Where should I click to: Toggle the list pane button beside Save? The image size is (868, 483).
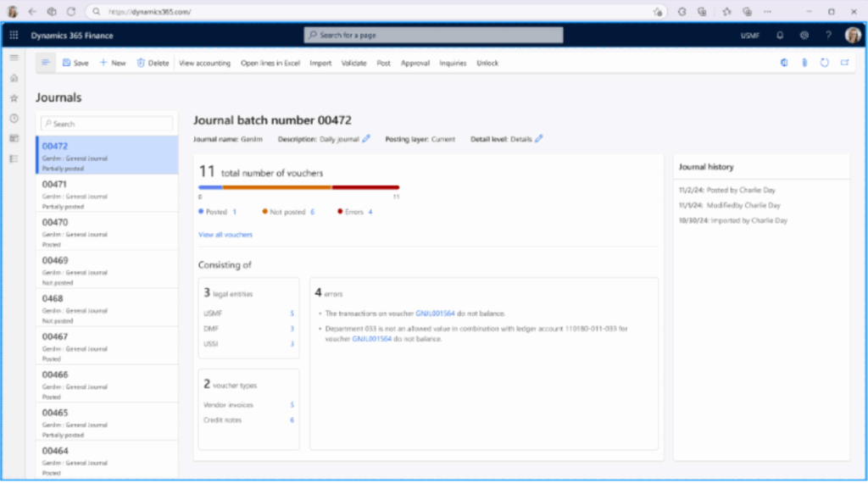[46, 63]
